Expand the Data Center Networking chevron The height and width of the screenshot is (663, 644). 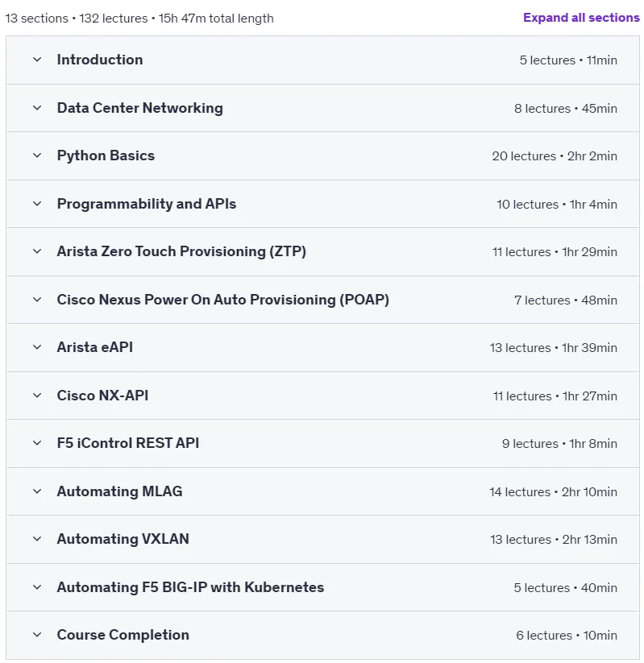[37, 108]
